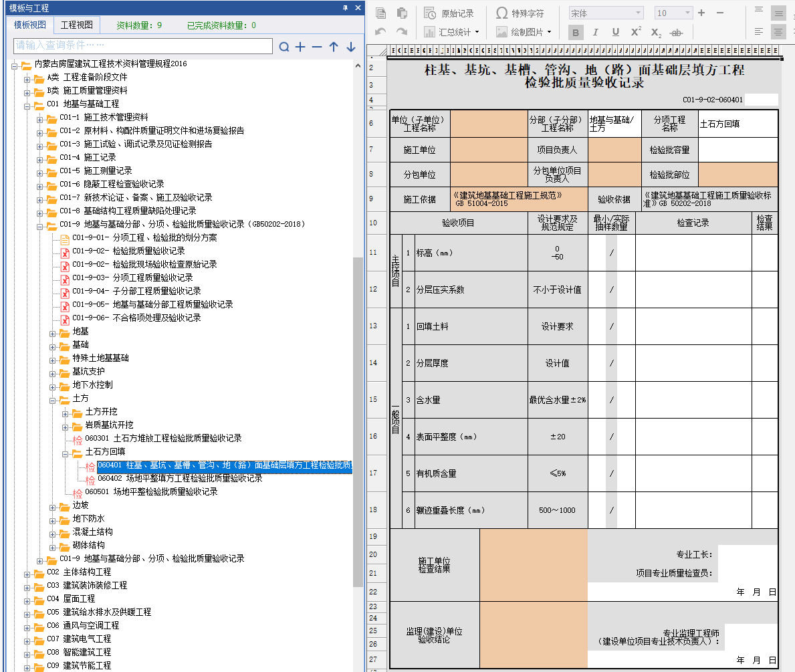This screenshot has height=672, width=795.
Task: Click the tree panel up-arrow scrollbar button
Action: 358,66
